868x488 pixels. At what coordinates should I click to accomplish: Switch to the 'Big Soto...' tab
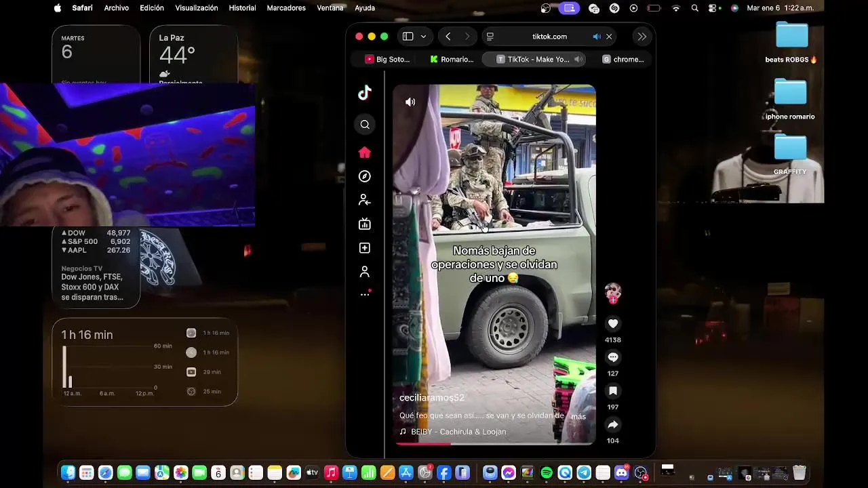click(387, 59)
